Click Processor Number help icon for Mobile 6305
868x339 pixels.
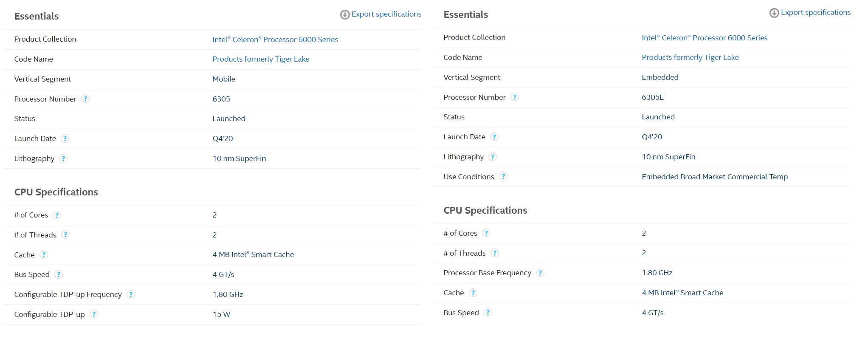pos(85,99)
